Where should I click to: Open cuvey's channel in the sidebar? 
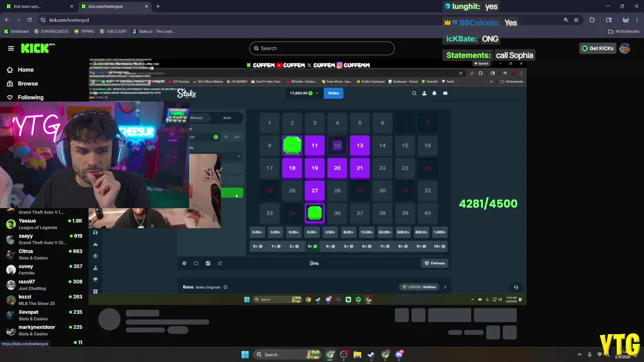44,269
